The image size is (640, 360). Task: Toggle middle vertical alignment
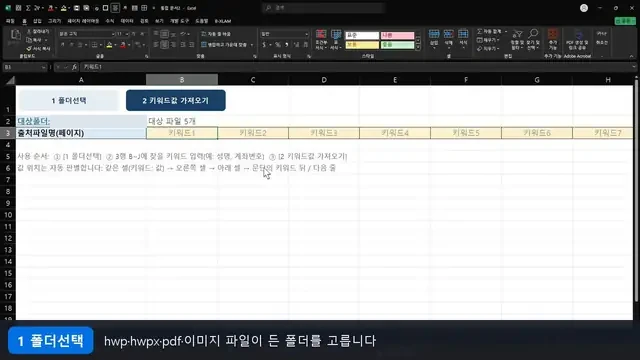pos(164,34)
